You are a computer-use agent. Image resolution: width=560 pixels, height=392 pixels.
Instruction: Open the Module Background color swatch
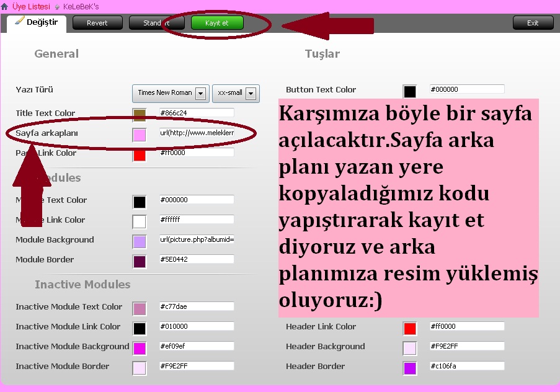[140, 241]
